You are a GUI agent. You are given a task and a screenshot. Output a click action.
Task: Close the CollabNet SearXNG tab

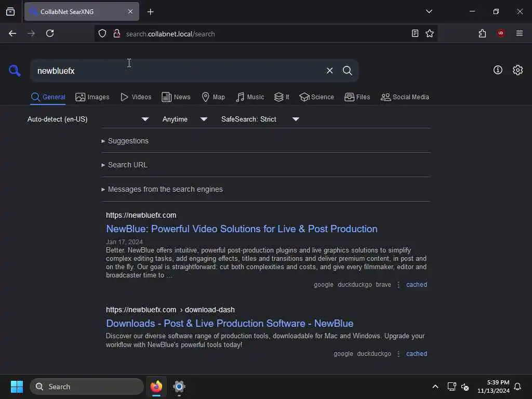pos(130,11)
